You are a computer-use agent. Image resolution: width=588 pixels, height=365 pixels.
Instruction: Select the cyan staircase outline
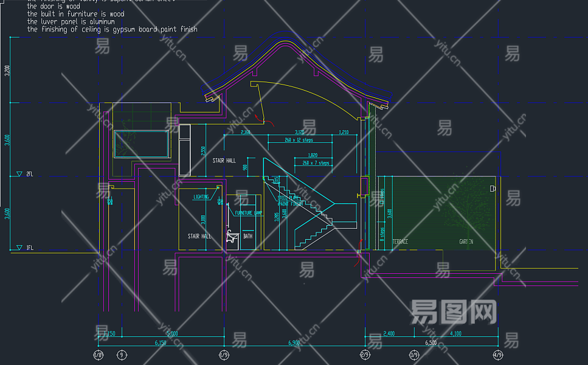coord(310,204)
